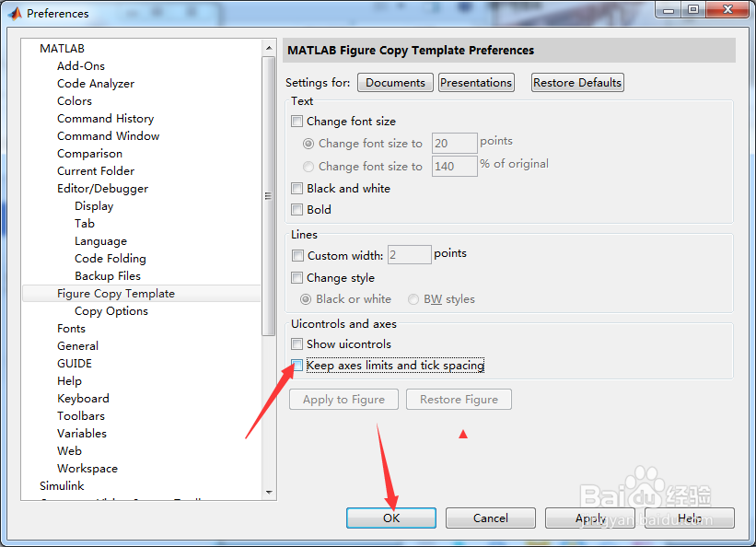Screen dimensions: 756x547
Task: Click the scrollbar down arrow
Action: click(270, 493)
